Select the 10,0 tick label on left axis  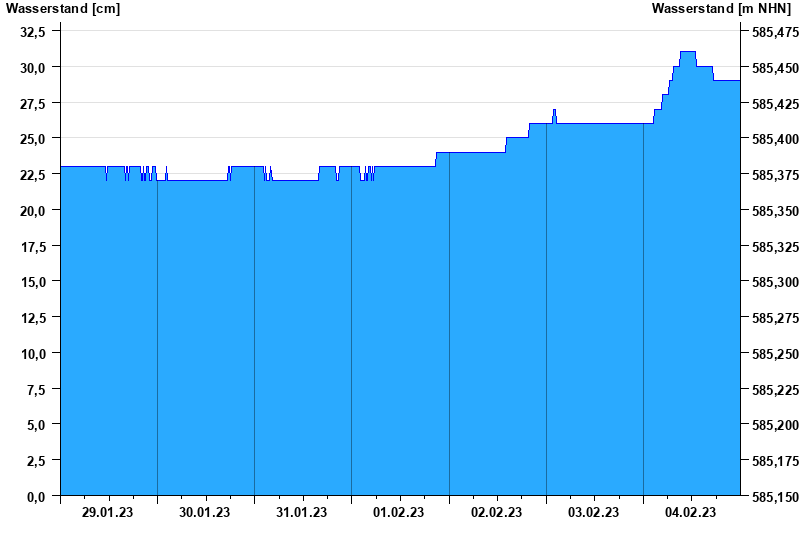(x=33, y=354)
